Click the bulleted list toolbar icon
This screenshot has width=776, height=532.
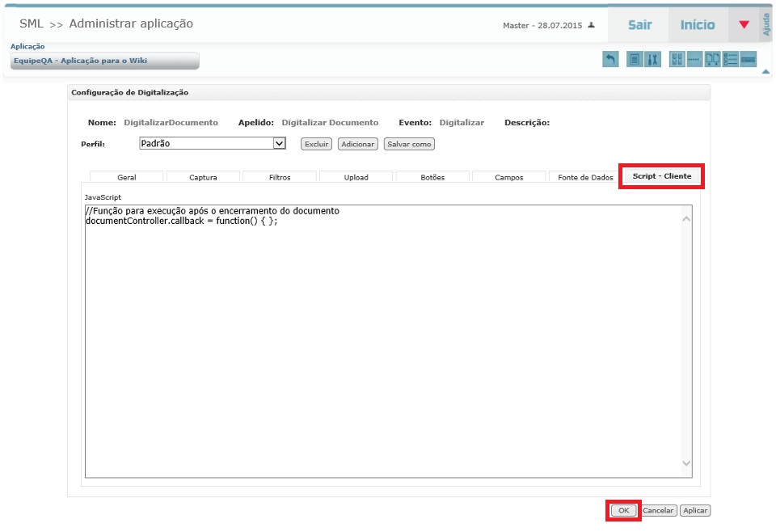tap(731, 59)
